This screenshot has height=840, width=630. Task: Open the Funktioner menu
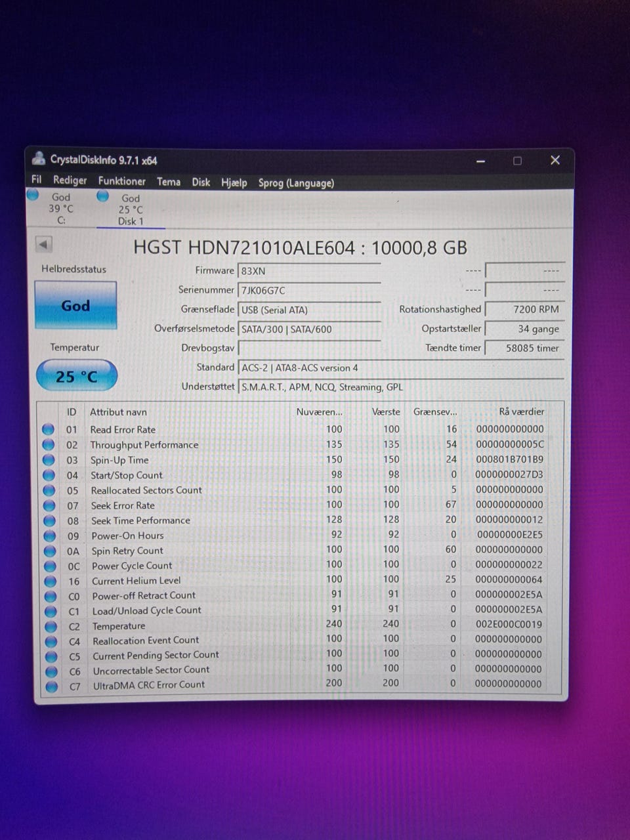tap(121, 181)
